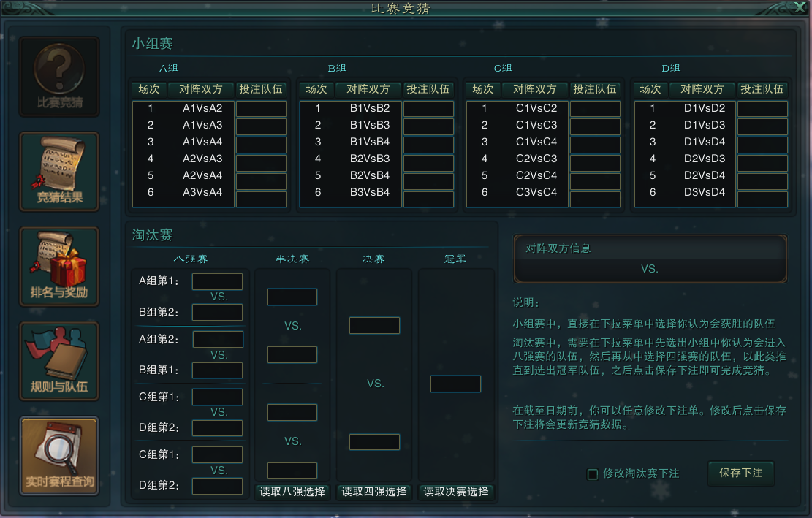Click the 读取决赛选择 button

(456, 492)
